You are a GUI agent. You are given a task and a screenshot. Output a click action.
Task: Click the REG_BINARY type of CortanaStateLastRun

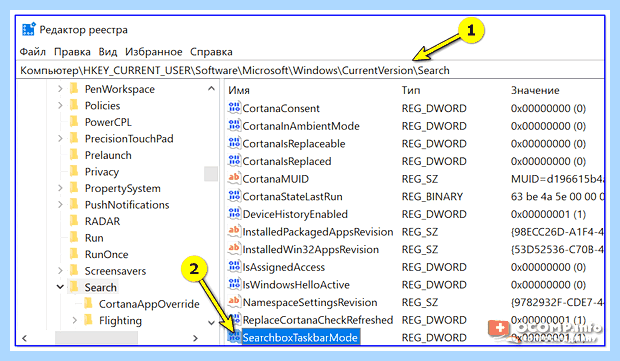point(432,196)
